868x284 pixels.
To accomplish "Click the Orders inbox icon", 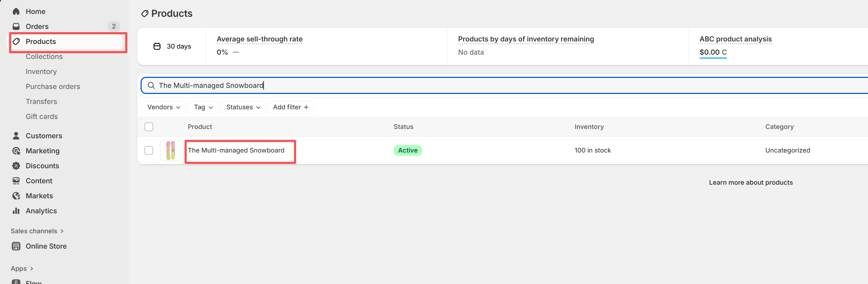I will (x=16, y=26).
